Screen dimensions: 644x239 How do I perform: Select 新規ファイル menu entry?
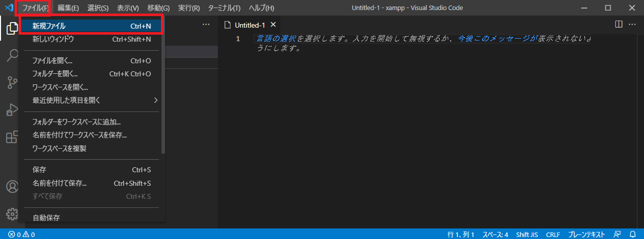(x=92, y=26)
